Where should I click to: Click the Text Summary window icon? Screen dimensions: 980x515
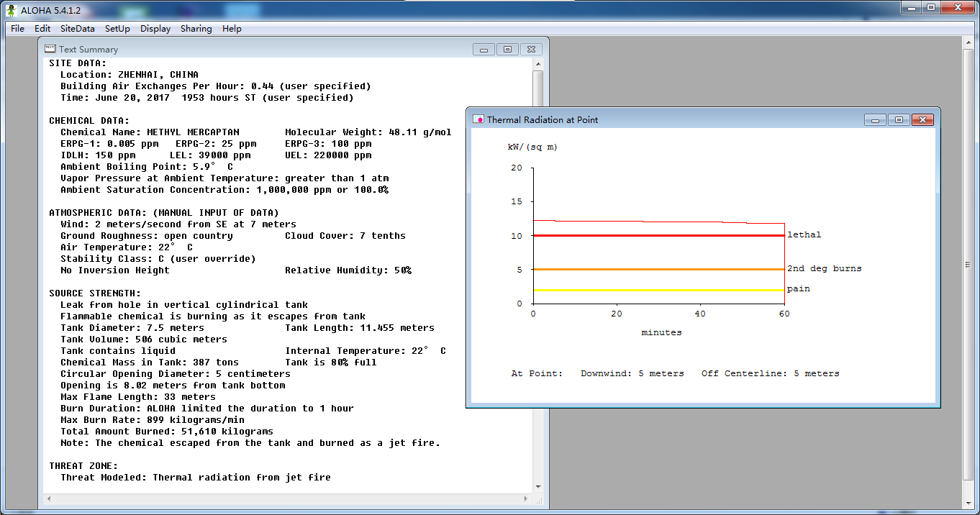50,49
